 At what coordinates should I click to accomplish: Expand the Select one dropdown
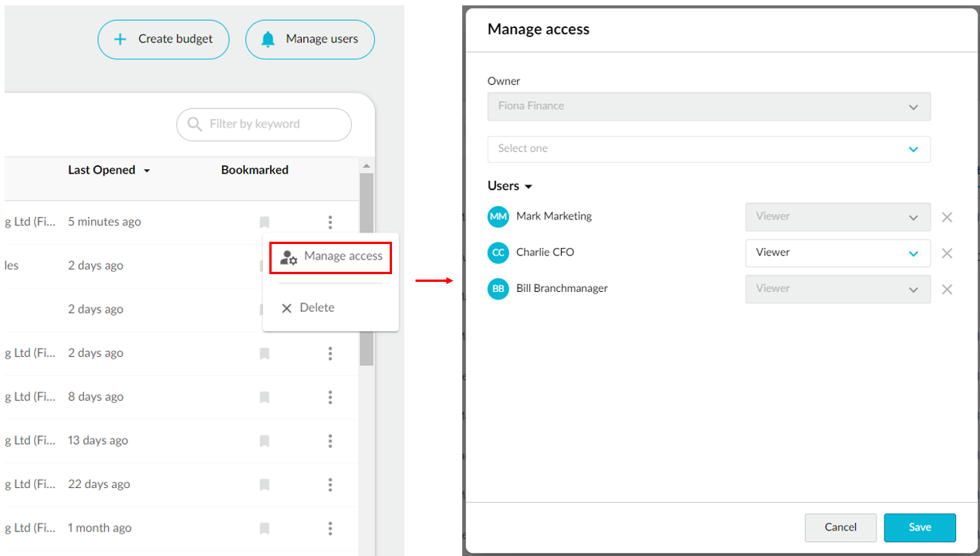(708, 149)
